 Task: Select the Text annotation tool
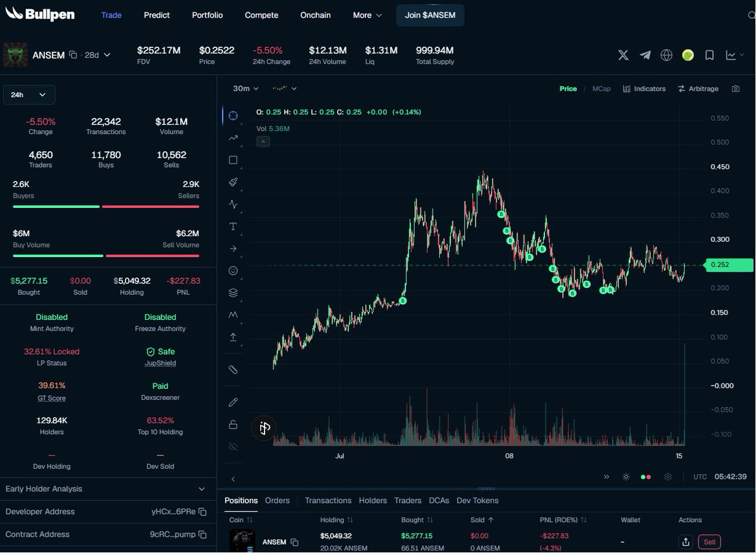click(233, 226)
